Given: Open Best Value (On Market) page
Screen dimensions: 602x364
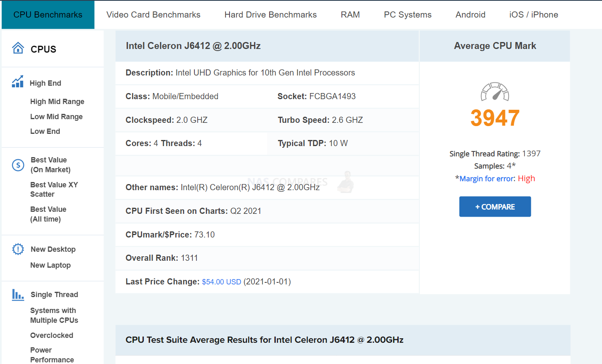Looking at the screenshot, I should tap(51, 165).
